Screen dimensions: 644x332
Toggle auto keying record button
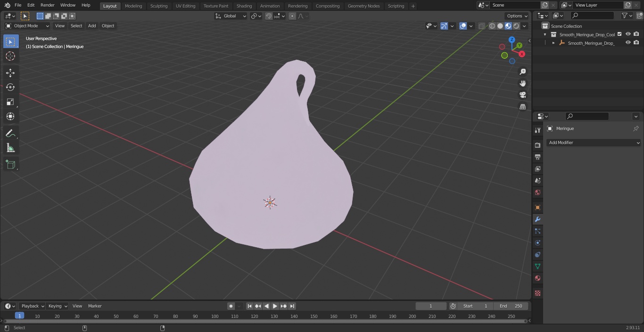point(231,306)
